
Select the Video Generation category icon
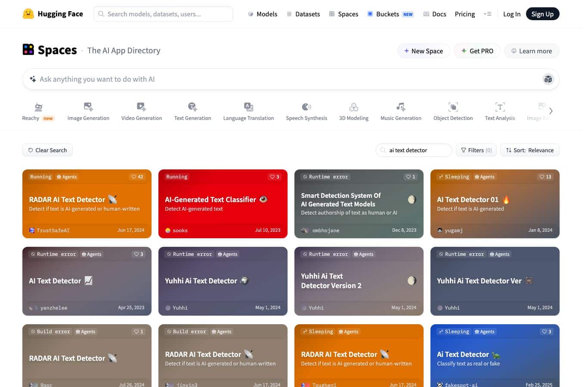(141, 107)
